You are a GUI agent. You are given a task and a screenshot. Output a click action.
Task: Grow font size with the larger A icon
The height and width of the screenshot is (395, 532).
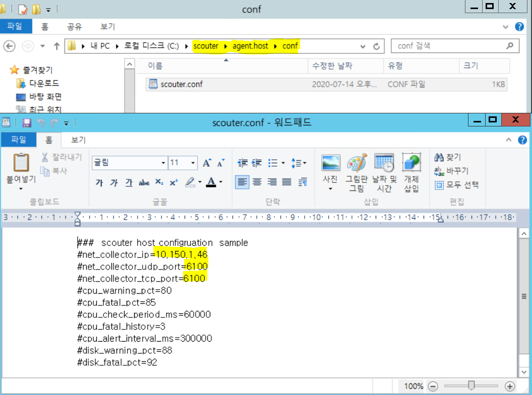(x=207, y=163)
